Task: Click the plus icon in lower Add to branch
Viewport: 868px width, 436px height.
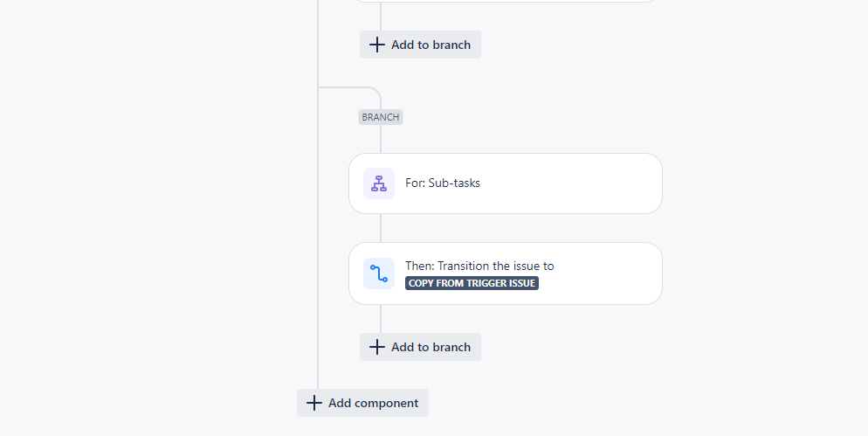Action: pos(377,348)
